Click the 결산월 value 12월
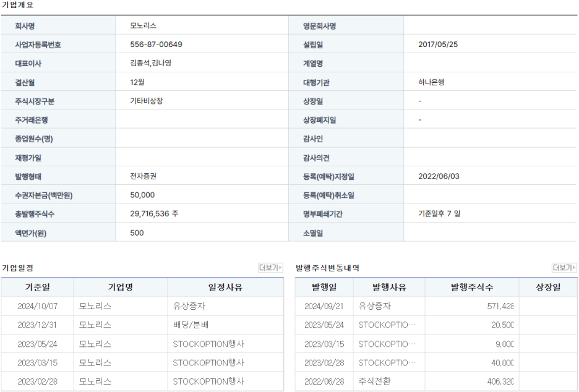 137,82
